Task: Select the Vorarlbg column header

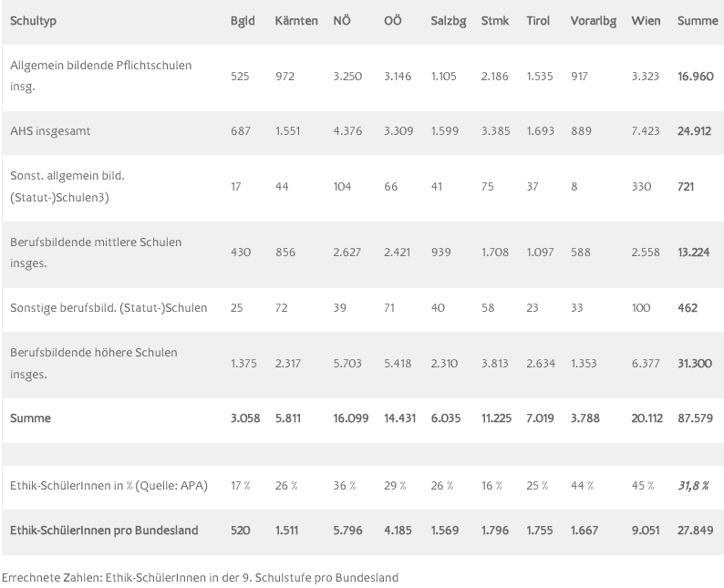Action: coord(593,21)
